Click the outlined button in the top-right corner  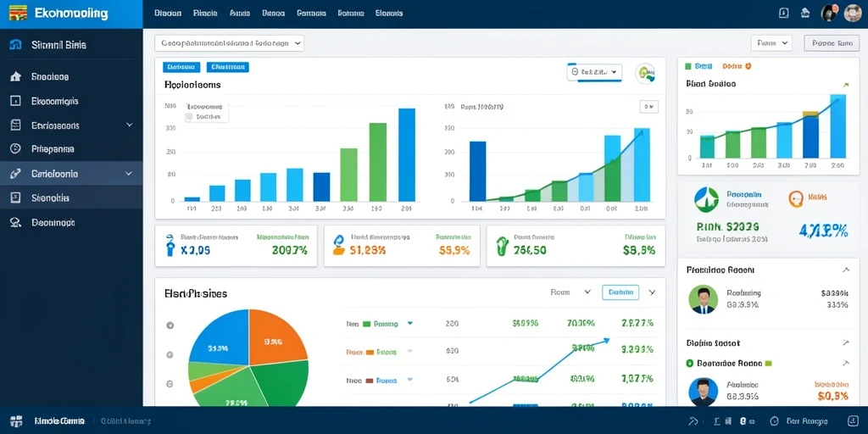(832, 42)
